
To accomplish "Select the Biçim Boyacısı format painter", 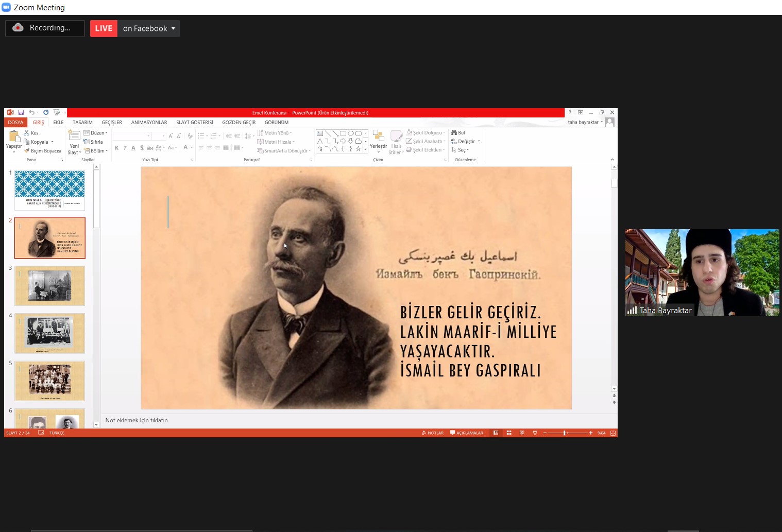I will coord(43,151).
